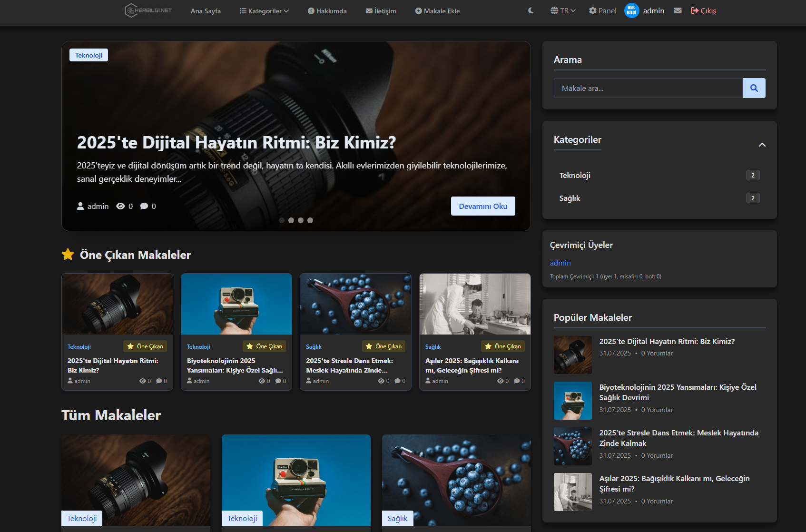Expand the Kategoriler navigation dropdown
Image resolution: width=806 pixels, height=532 pixels.
pos(264,11)
